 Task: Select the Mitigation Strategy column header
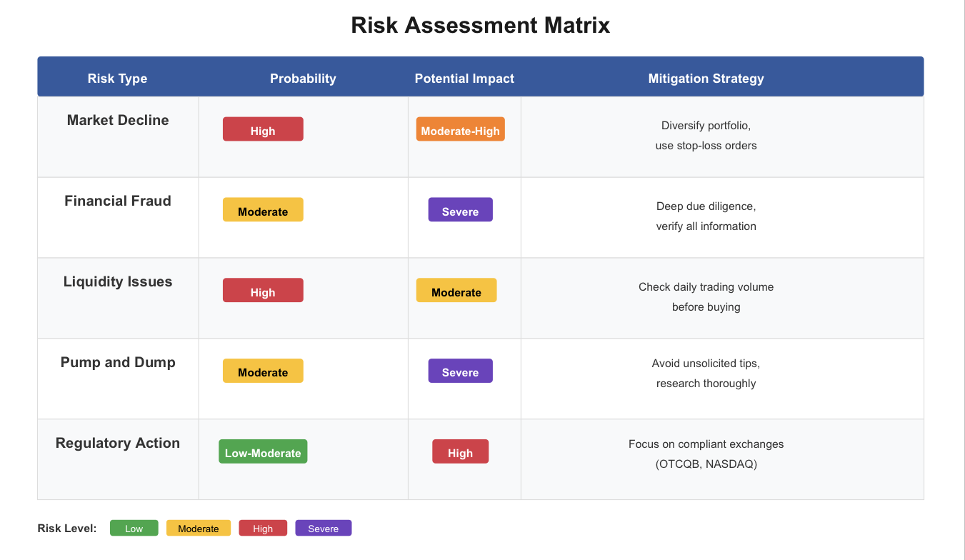coord(706,79)
